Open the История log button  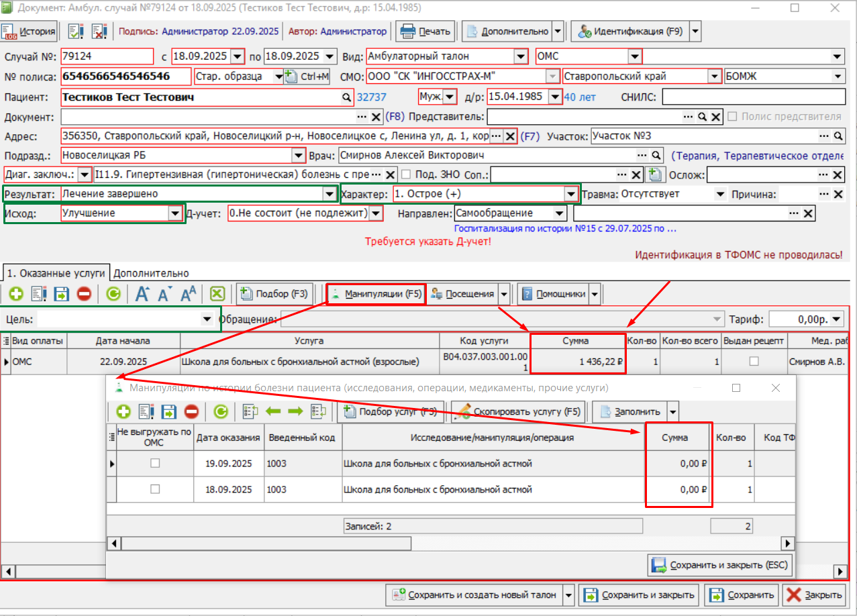click(28, 31)
